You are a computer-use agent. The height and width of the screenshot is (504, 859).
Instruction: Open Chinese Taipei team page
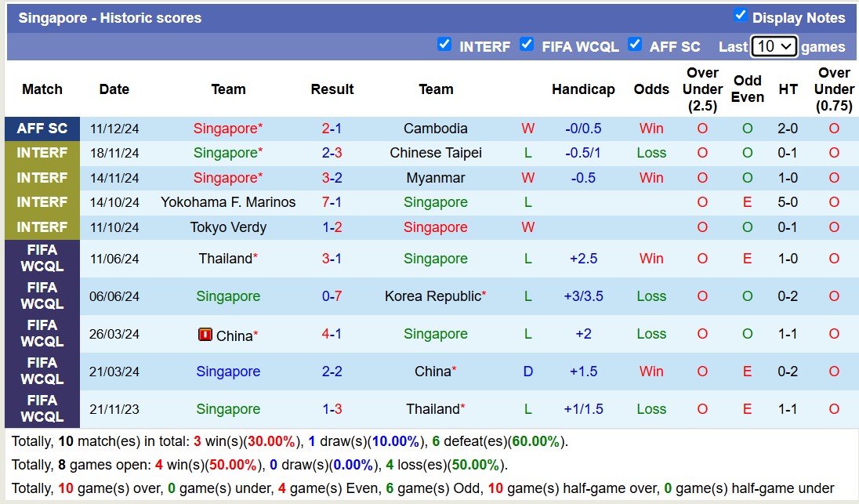tap(436, 153)
